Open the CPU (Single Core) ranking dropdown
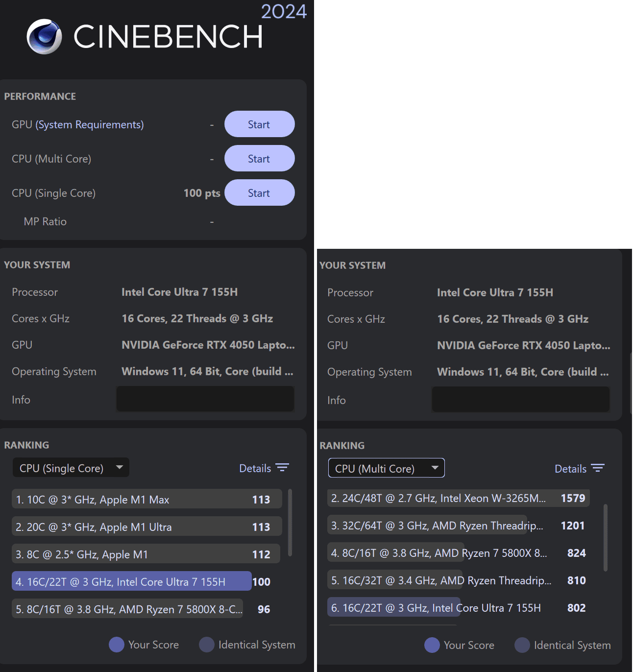This screenshot has width=633, height=672. [71, 468]
